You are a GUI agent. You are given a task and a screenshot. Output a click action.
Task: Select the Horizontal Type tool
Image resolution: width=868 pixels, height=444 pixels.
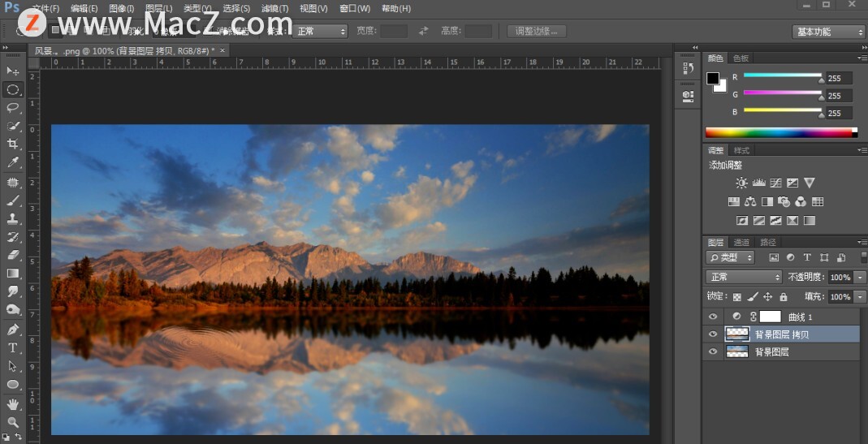[x=13, y=347]
